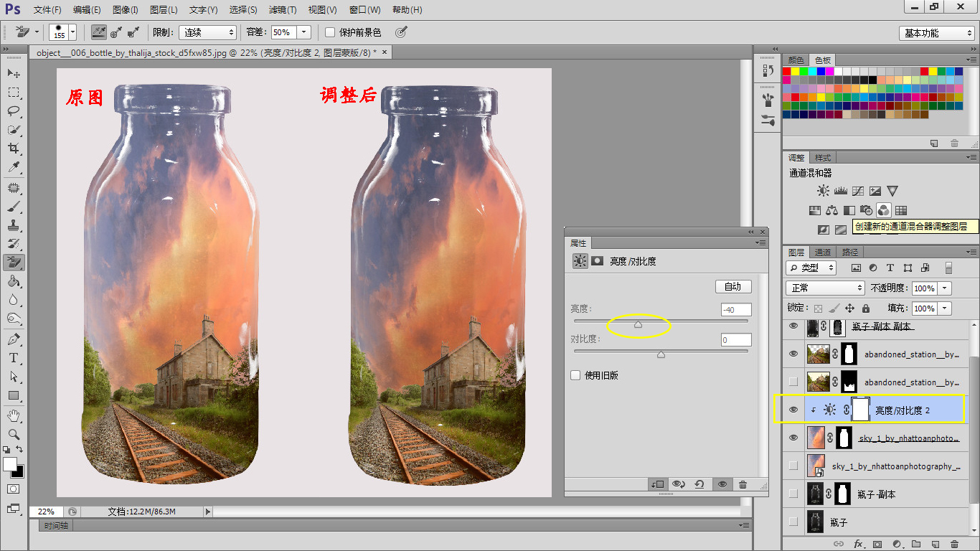
Task: Switch to the 通道 tab
Action: click(x=822, y=253)
